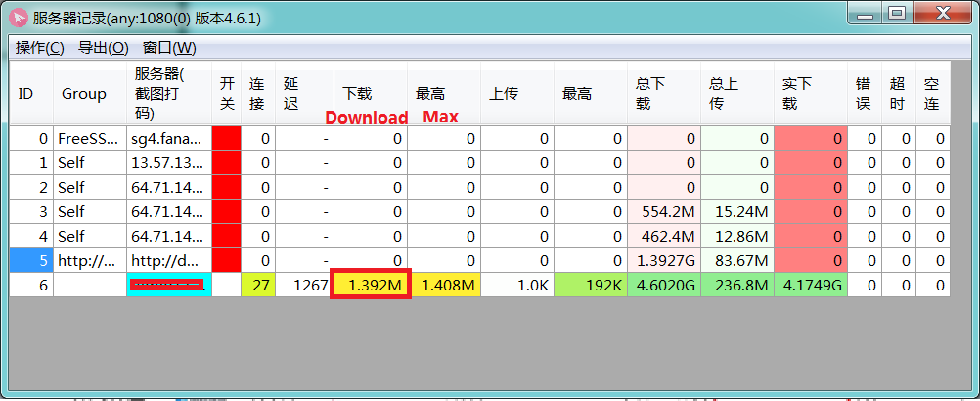Click total upload 236.8M cell
This screenshot has width=980, height=401.
[x=736, y=285]
